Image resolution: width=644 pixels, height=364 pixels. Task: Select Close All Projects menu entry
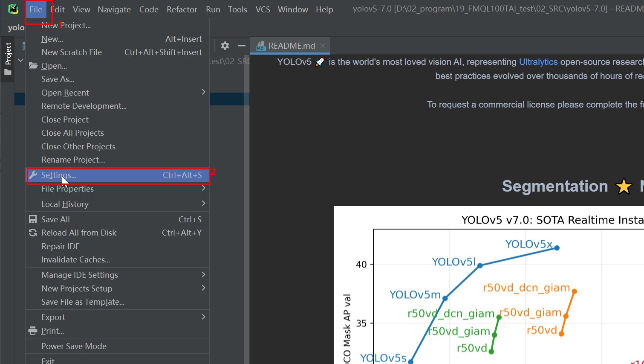coord(117,133)
